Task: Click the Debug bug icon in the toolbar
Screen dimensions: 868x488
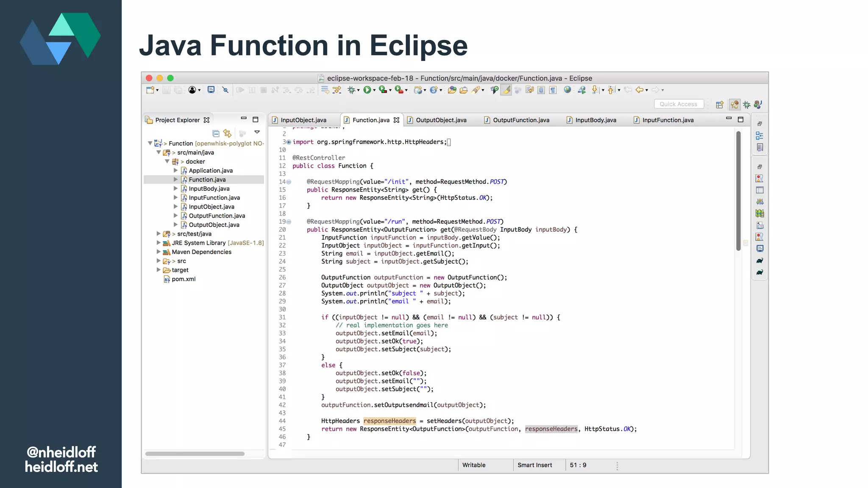Action: 351,90
